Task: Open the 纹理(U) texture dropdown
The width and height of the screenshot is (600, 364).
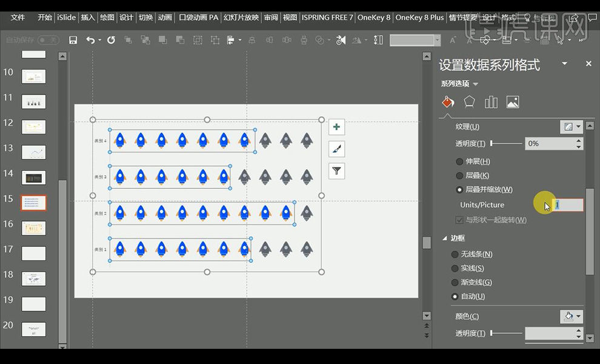Action: (572, 127)
